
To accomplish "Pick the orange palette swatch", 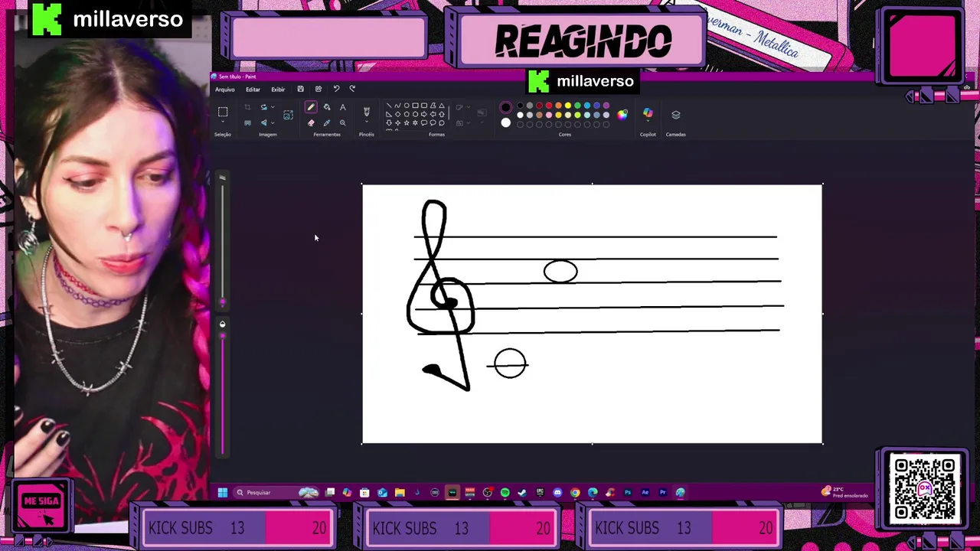I will click(558, 106).
